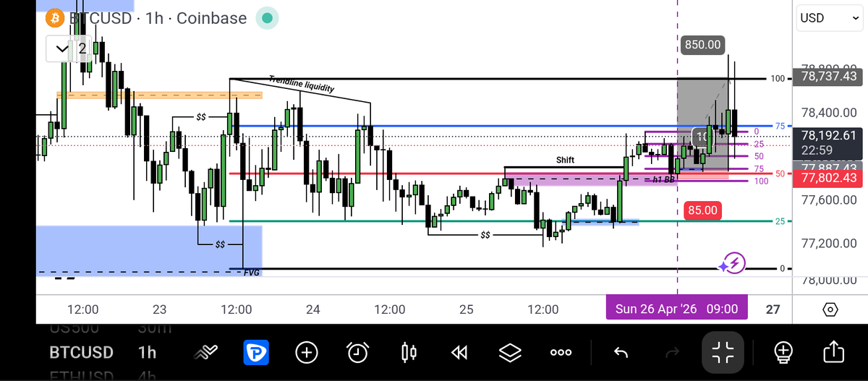This screenshot has width=868, height=381.
Task: Open the BTCUSD symbol selector in toolbar
Action: pyautogui.click(x=81, y=352)
